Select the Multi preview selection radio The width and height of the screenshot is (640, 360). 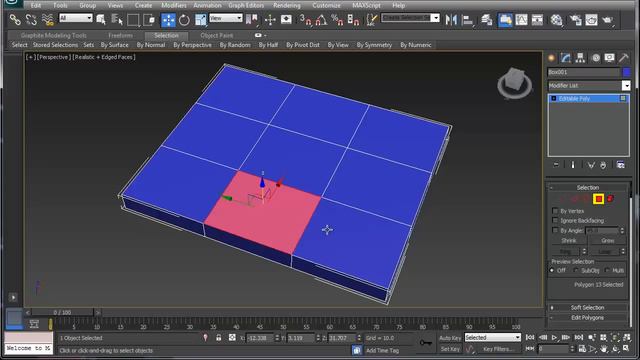coord(607,270)
